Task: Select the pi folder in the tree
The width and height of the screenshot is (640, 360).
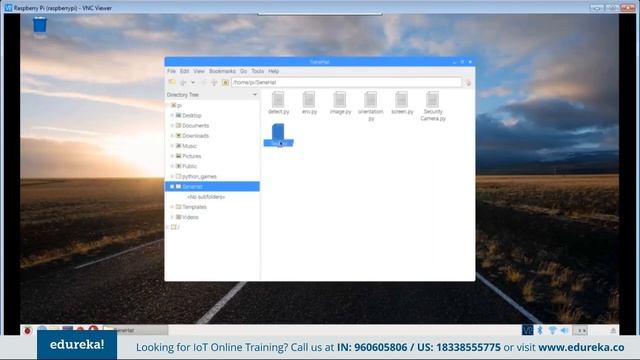Action: (177, 105)
